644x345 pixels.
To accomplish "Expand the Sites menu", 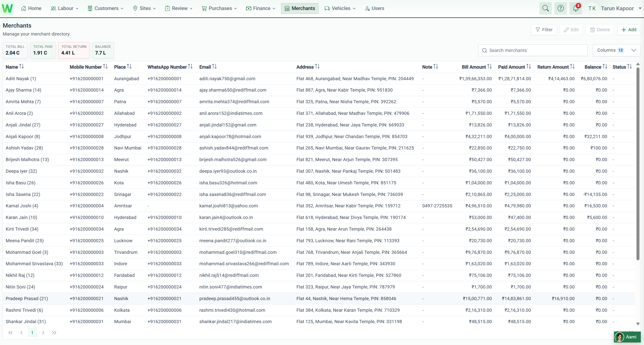I will (145, 8).
